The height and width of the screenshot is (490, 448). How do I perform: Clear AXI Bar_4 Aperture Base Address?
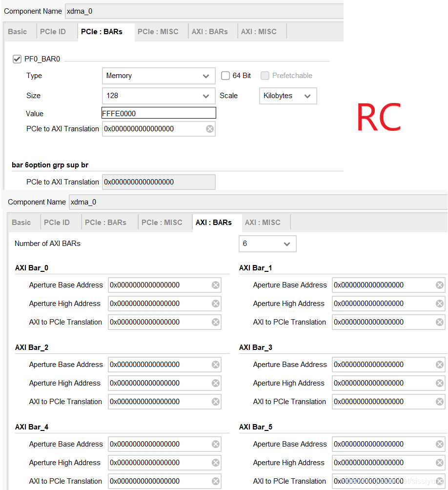tap(216, 444)
